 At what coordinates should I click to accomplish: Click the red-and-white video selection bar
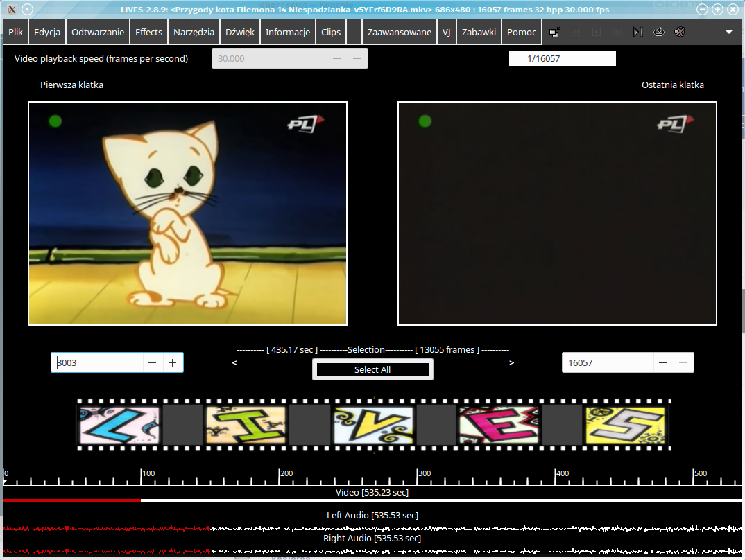372,500
